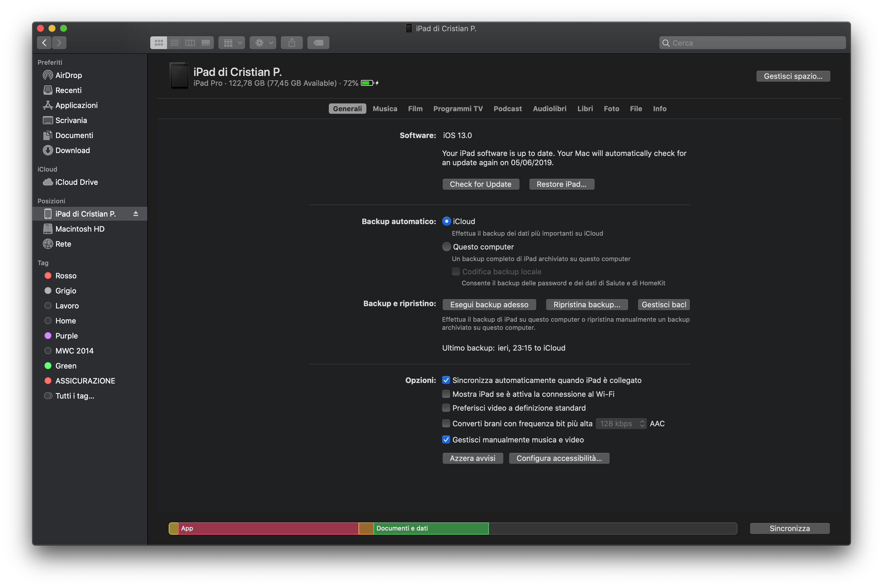This screenshot has height=588, width=883.
Task: Open Download in the sidebar
Action: click(x=90, y=150)
